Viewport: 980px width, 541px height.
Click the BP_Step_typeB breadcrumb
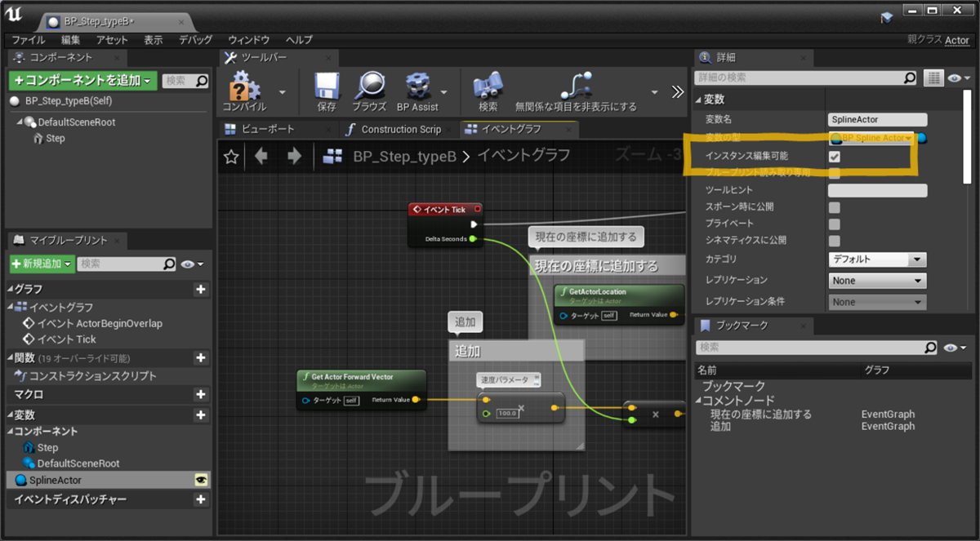404,157
